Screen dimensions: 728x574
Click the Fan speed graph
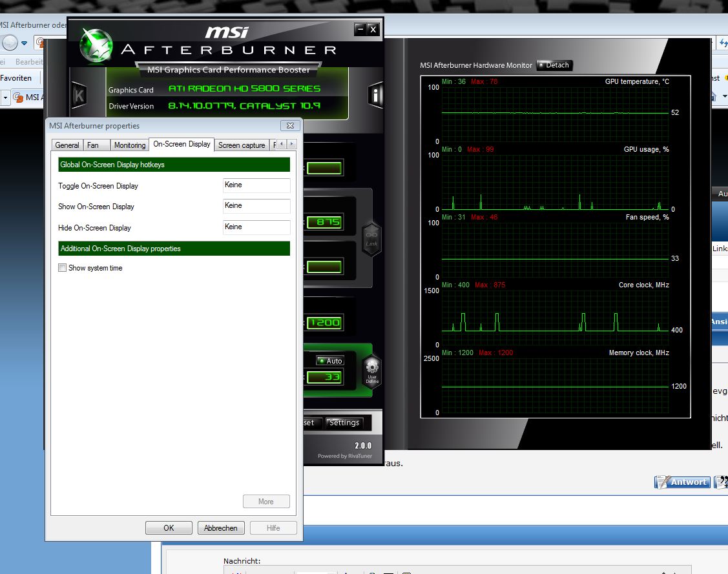click(555, 250)
